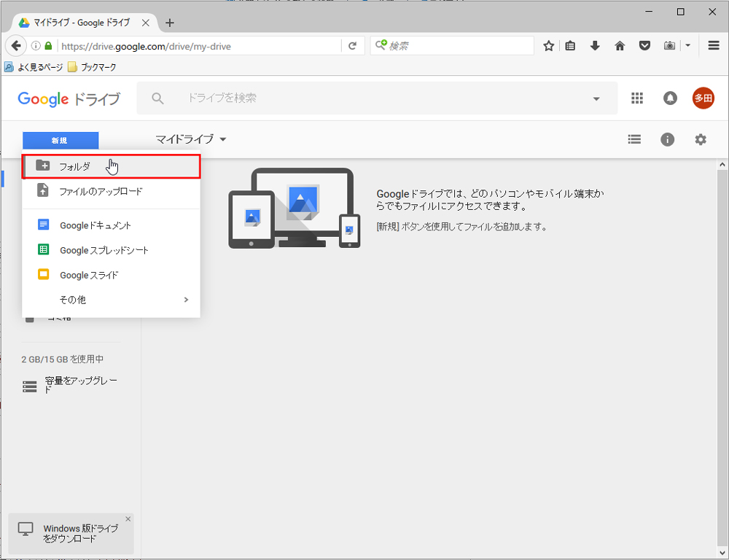
Task: Click the new-folder icon in the menu
Action: point(43,165)
